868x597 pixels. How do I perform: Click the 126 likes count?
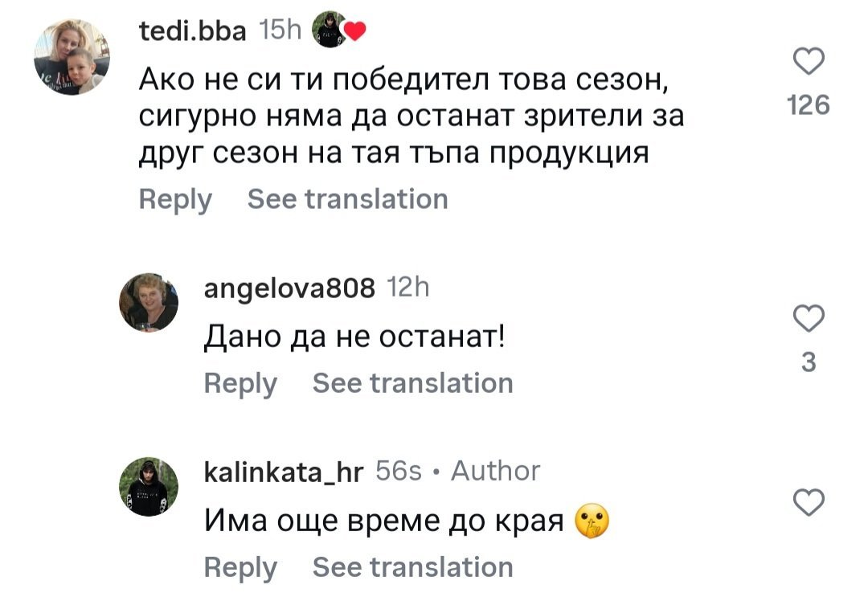click(x=809, y=105)
